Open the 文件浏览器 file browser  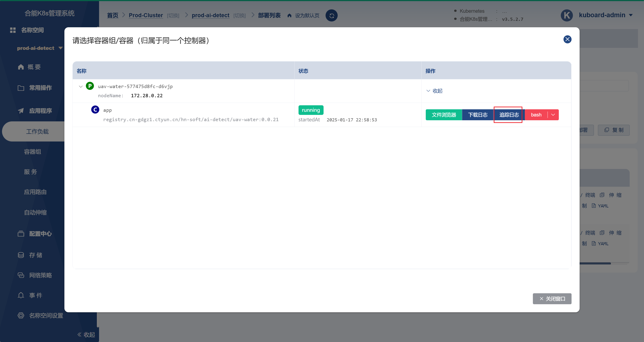pos(444,115)
